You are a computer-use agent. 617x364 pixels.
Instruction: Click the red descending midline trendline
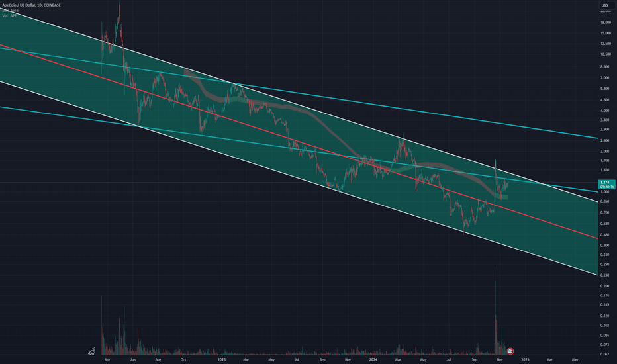pos(299,142)
